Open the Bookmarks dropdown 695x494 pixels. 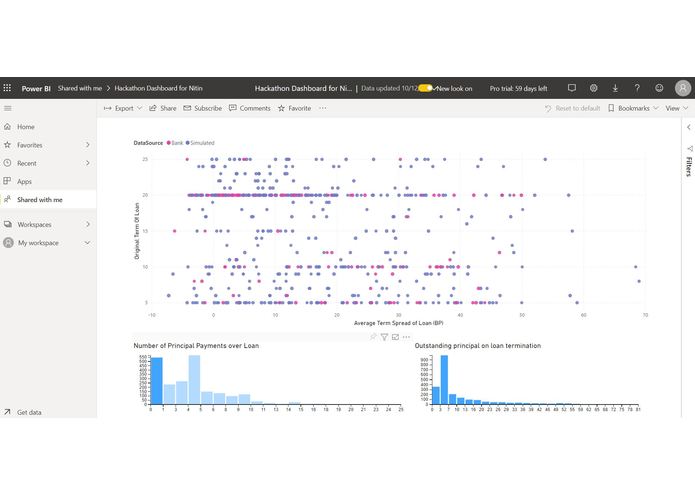pyautogui.click(x=633, y=108)
